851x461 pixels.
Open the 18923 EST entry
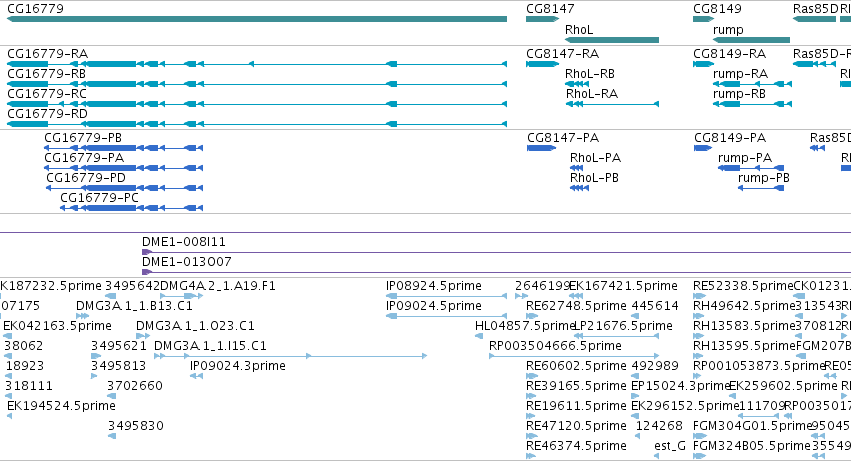(8, 376)
